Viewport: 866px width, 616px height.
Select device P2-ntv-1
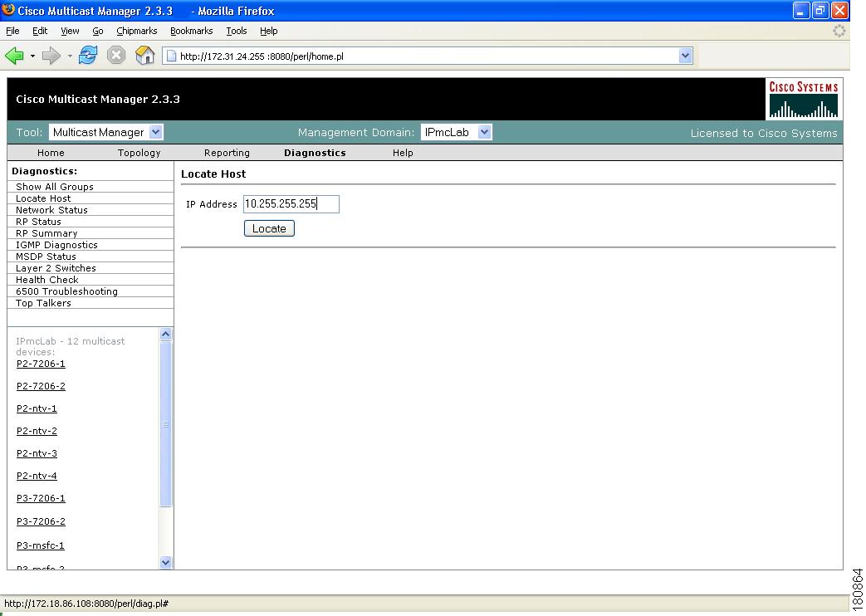tap(37, 408)
